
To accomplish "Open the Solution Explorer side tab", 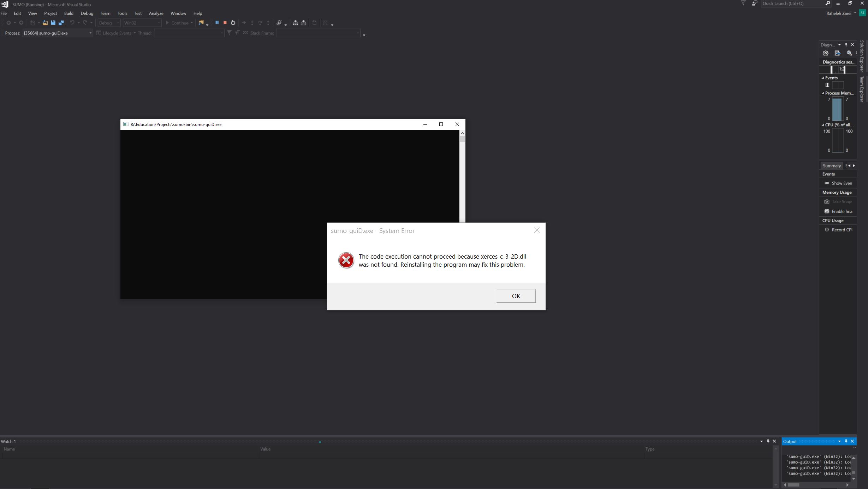I will point(862,56).
